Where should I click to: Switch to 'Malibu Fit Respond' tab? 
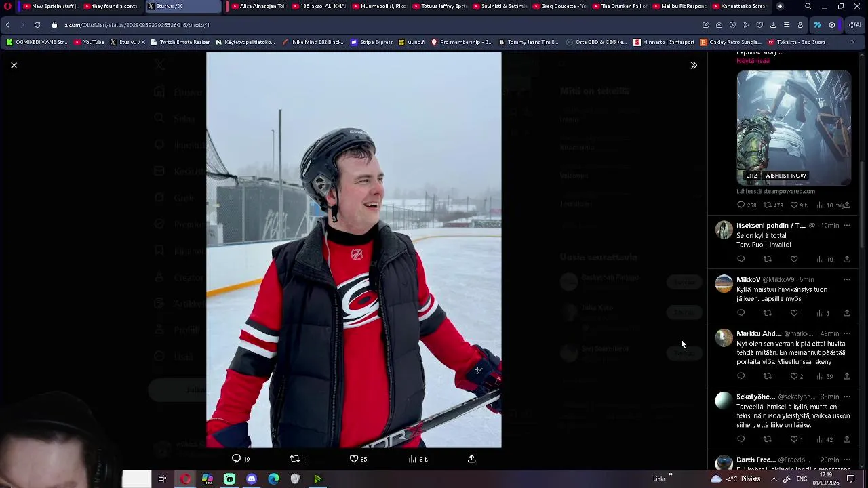point(680,6)
